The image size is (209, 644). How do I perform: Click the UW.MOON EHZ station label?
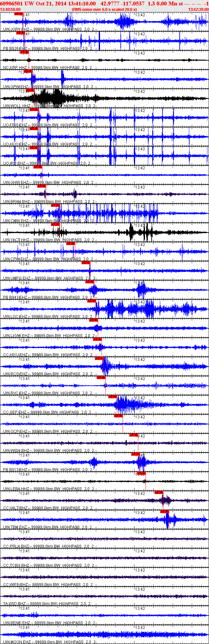tap(17, 642)
